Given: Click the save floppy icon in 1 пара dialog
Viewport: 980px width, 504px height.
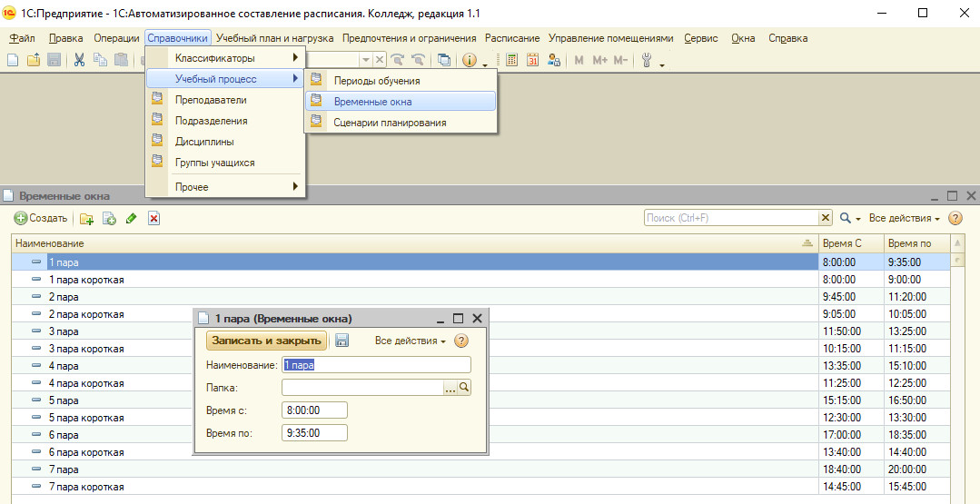Looking at the screenshot, I should [x=342, y=341].
